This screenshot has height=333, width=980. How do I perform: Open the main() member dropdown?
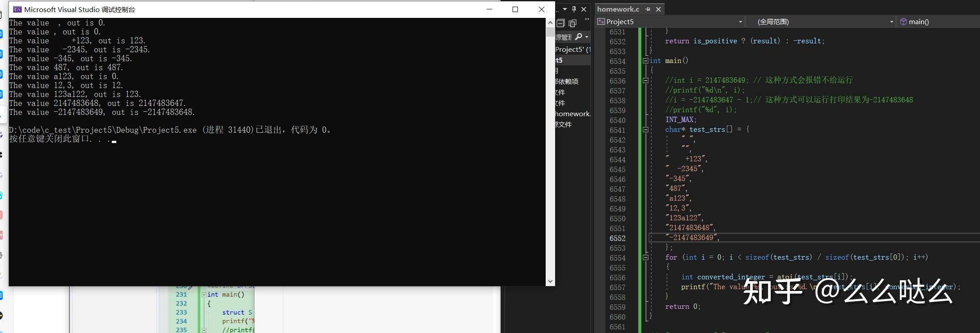click(x=938, y=21)
